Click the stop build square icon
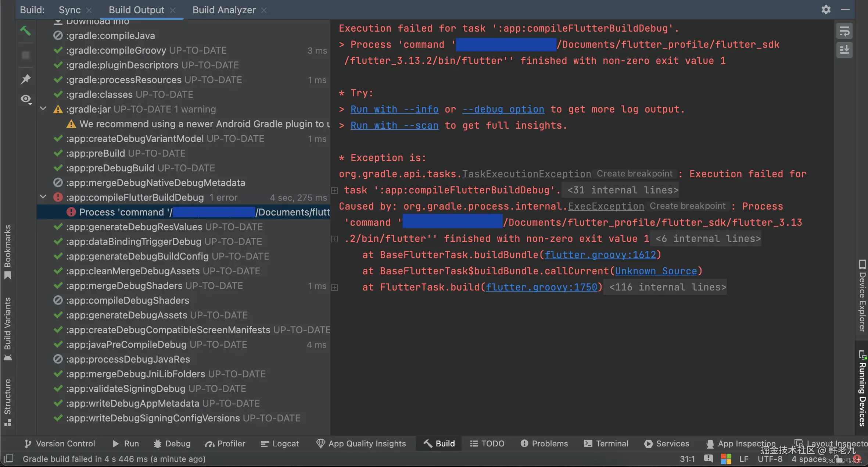The image size is (868, 467). point(25,55)
